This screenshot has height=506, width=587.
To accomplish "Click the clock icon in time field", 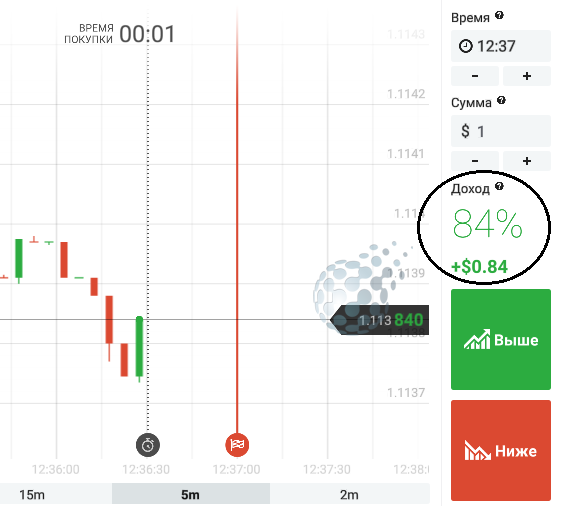I will click(466, 46).
